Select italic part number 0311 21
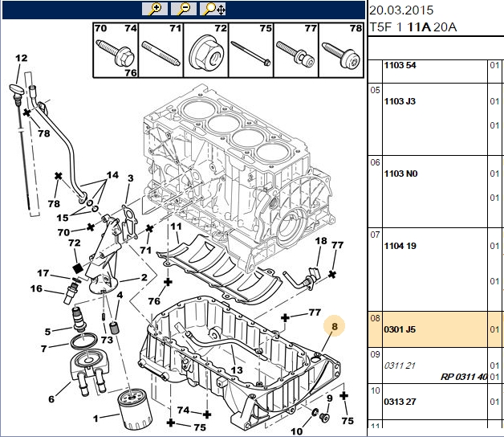Viewport: 504px width, 437px height. coord(400,366)
